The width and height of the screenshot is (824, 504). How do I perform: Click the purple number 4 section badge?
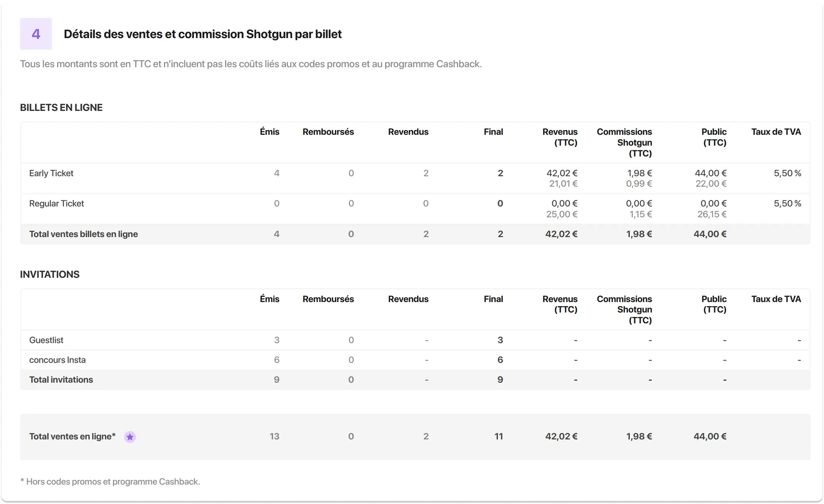pyautogui.click(x=36, y=34)
